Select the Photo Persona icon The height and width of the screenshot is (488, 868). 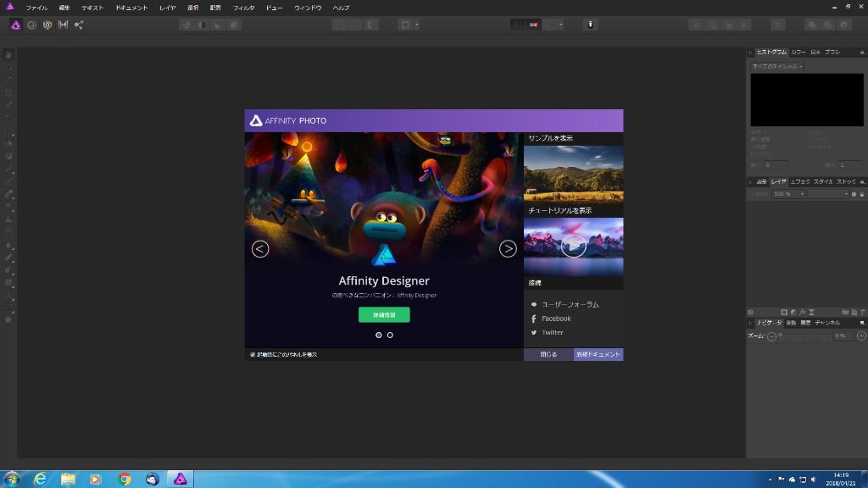coord(16,25)
